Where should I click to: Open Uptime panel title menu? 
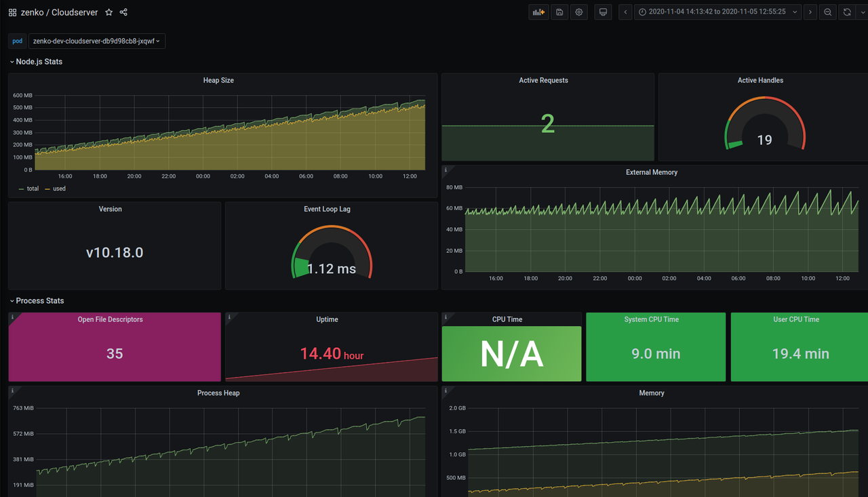click(327, 320)
